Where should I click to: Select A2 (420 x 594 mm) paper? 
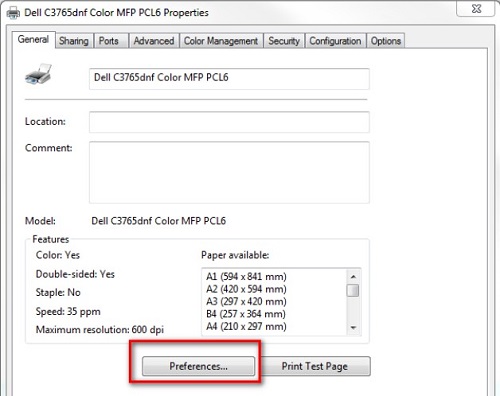coord(246,289)
